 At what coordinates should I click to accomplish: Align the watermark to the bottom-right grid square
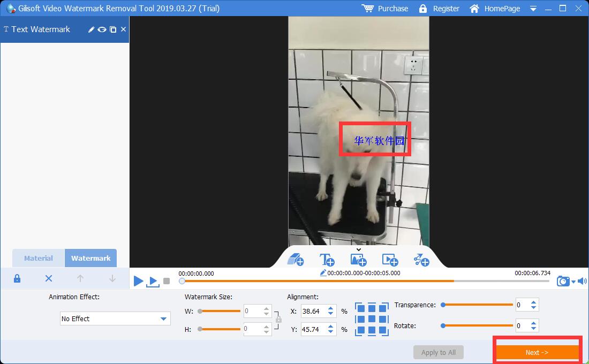[x=383, y=330]
